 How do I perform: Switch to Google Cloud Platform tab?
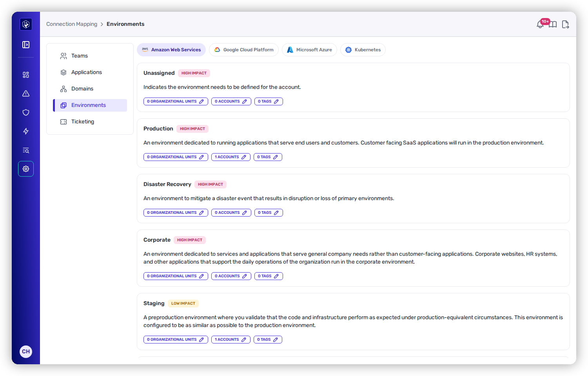click(x=244, y=50)
